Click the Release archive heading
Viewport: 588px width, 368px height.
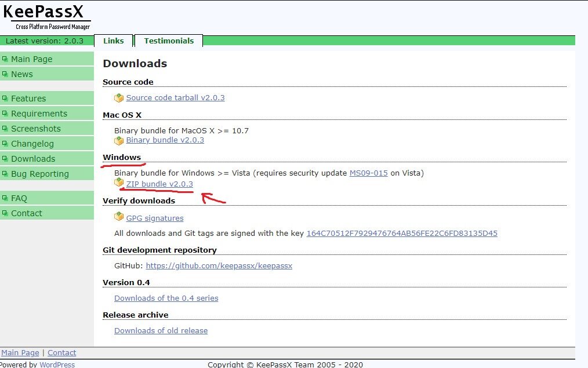coord(135,315)
